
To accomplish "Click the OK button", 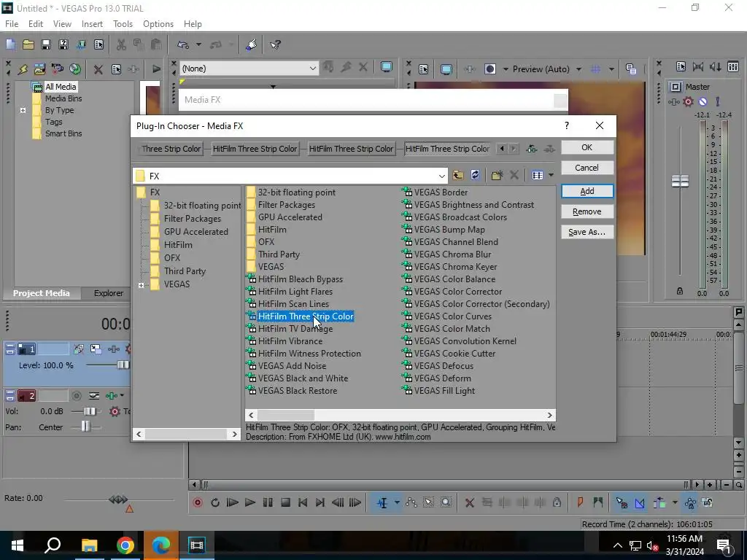I will (x=587, y=147).
